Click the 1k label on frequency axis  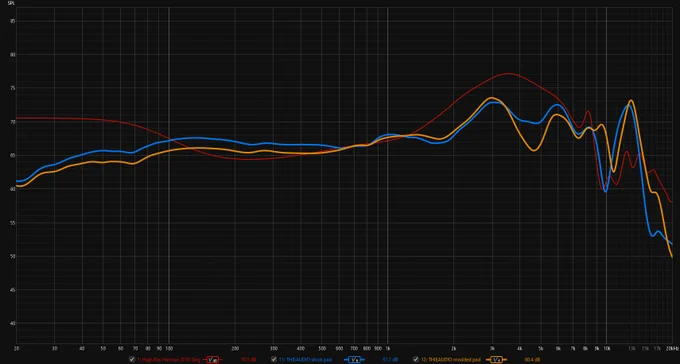point(387,348)
